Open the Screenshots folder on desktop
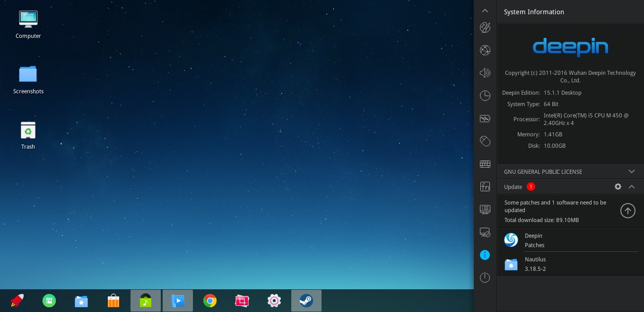Viewport: 644px width, 312px height. [x=28, y=80]
